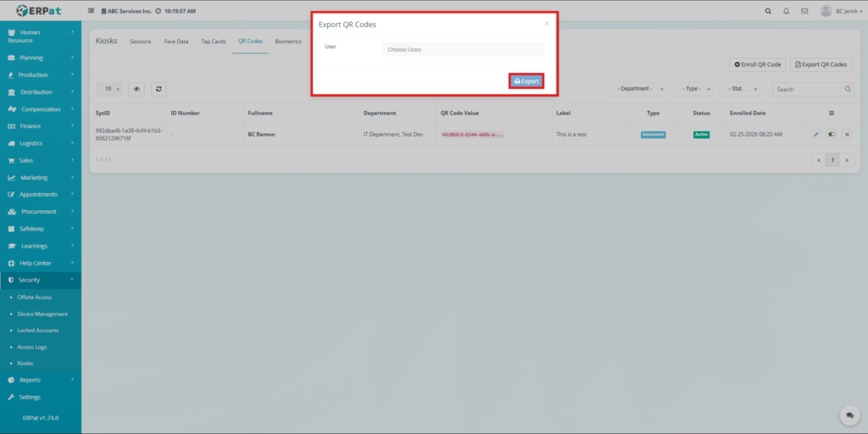The image size is (868, 434).
Task: Delete BC Ramon's QR code row
Action: click(x=846, y=134)
